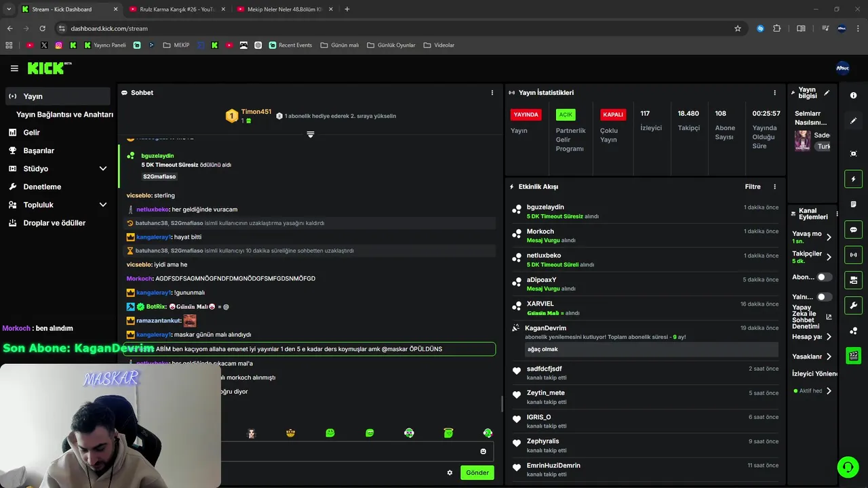The height and width of the screenshot is (488, 868).
Task: Select Yayın in the sidebar
Action: (x=58, y=96)
